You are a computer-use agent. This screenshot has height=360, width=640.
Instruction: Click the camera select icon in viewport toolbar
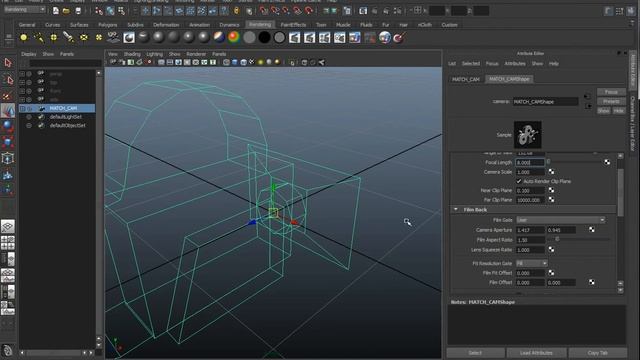[x=113, y=62]
